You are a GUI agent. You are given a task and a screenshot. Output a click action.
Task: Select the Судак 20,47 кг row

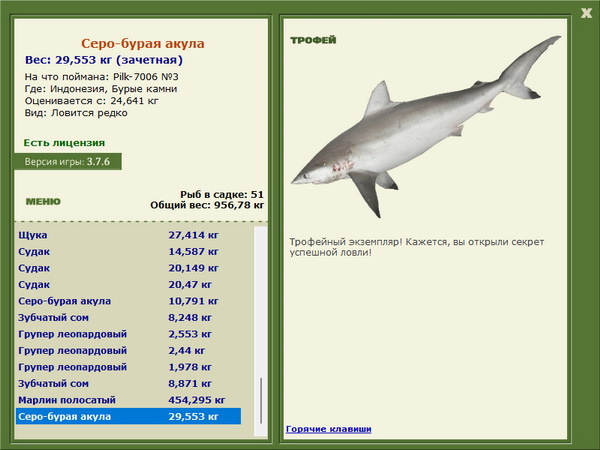pyautogui.click(x=129, y=285)
